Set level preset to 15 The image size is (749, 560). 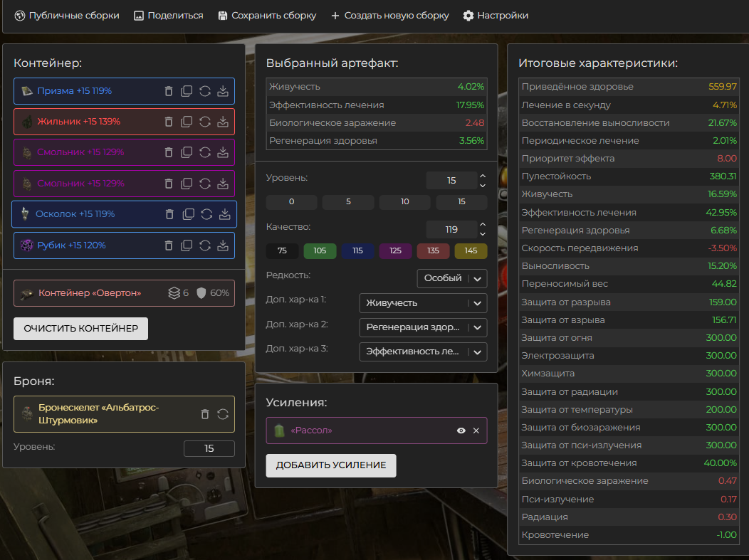(461, 202)
